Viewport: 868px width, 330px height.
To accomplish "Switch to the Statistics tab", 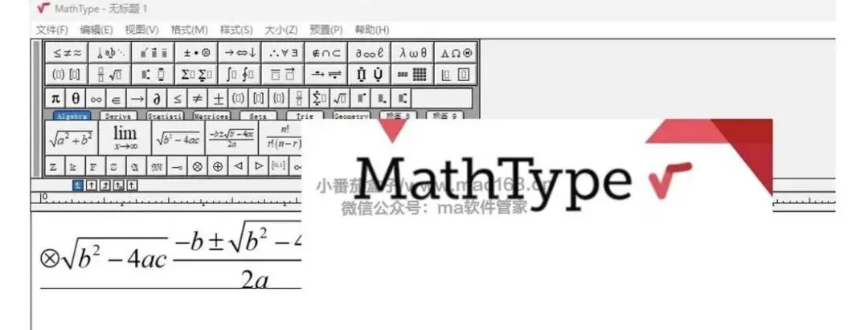I will pyautogui.click(x=165, y=116).
